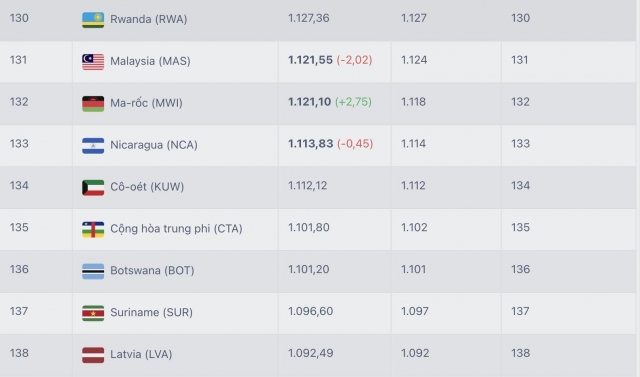The width and height of the screenshot is (640, 377).
Task: Click the -0,45 change for Nicaragua
Action: coord(355,144)
